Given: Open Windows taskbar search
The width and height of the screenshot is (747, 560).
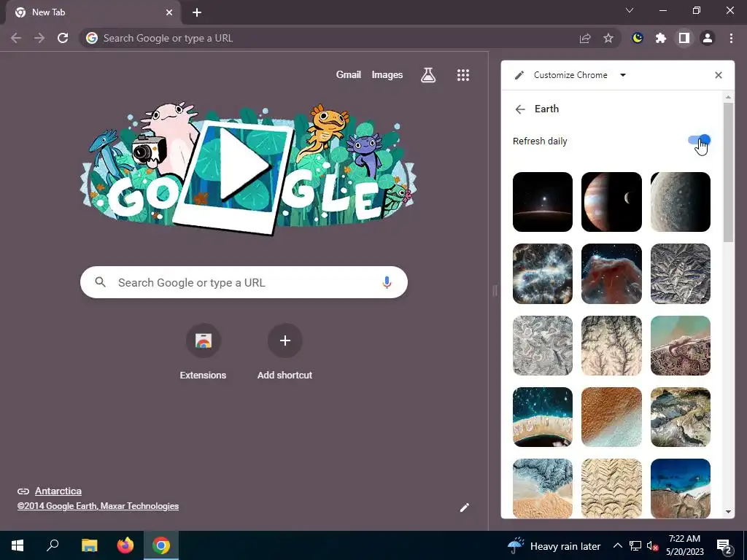Looking at the screenshot, I should click(x=53, y=545).
